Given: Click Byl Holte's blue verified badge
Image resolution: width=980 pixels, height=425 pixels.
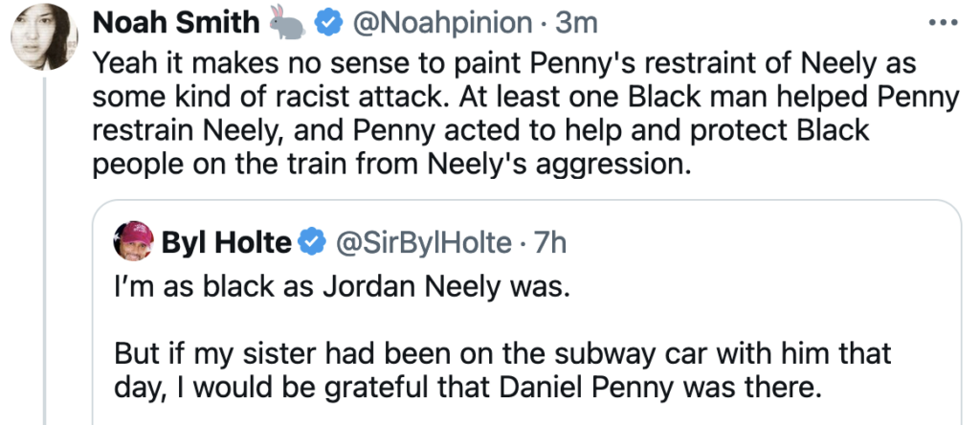Looking at the screenshot, I should [310, 243].
